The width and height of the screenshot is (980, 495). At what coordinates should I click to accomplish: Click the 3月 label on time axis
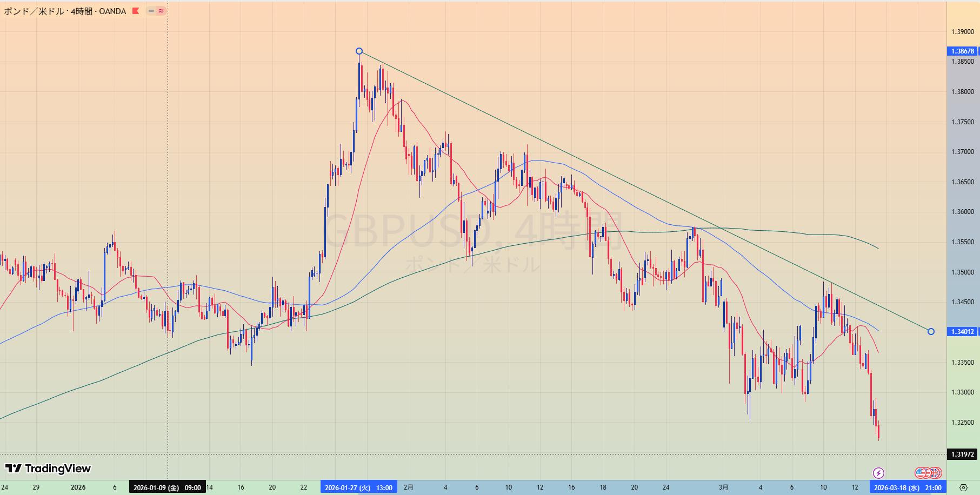click(723, 487)
